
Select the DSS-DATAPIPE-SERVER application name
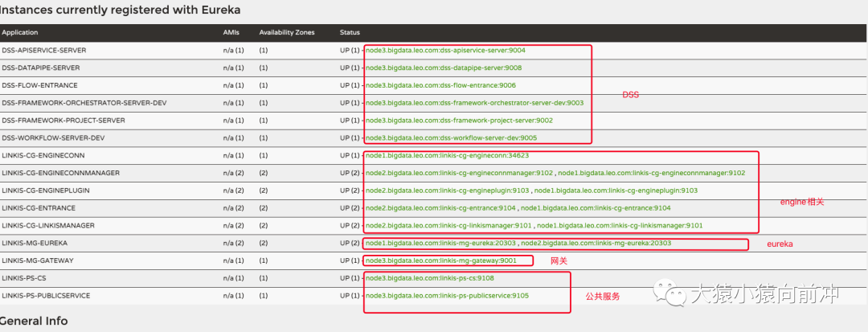41,68
